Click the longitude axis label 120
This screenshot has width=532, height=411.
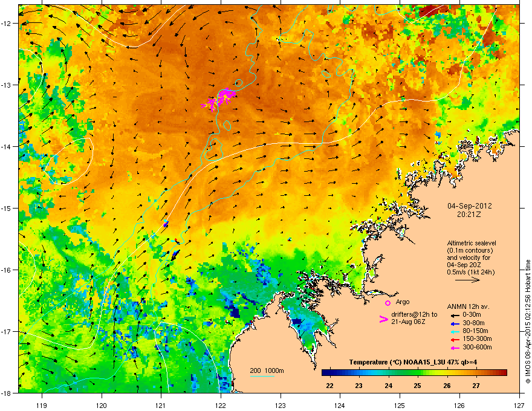[x=102, y=405]
